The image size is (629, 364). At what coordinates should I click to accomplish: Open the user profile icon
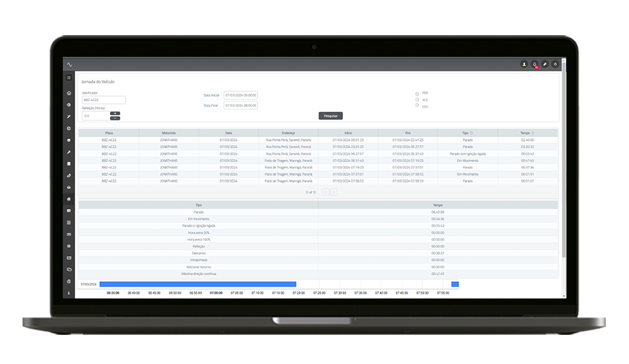tap(524, 64)
